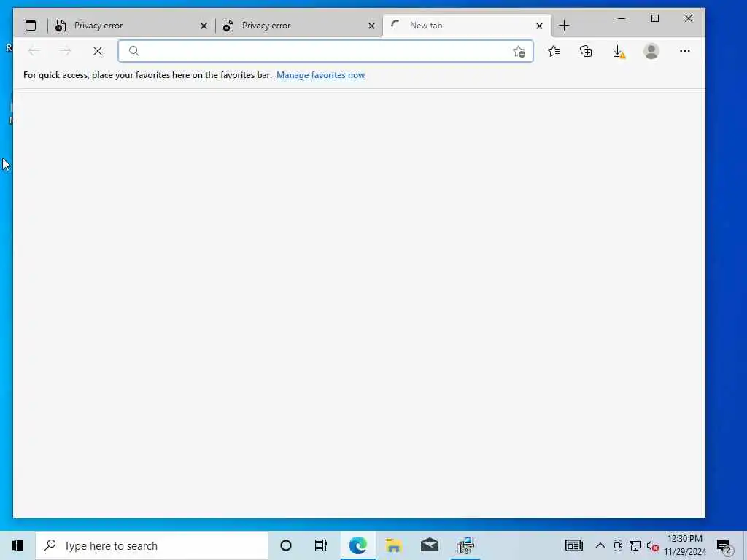This screenshot has width=747, height=560.
Task: Click the Type here to search box
Action: (152, 545)
